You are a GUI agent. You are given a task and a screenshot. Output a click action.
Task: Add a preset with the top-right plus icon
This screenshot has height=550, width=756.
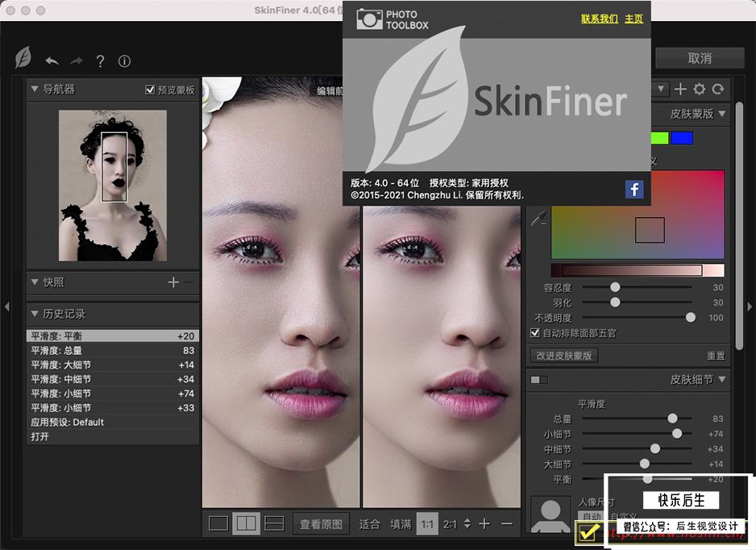point(680,89)
